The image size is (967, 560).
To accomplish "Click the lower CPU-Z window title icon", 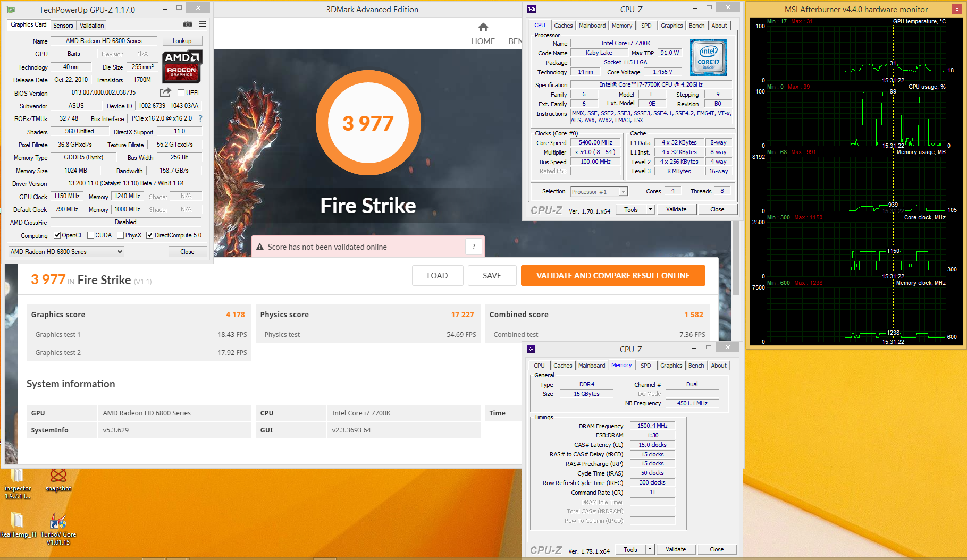I will (531, 349).
